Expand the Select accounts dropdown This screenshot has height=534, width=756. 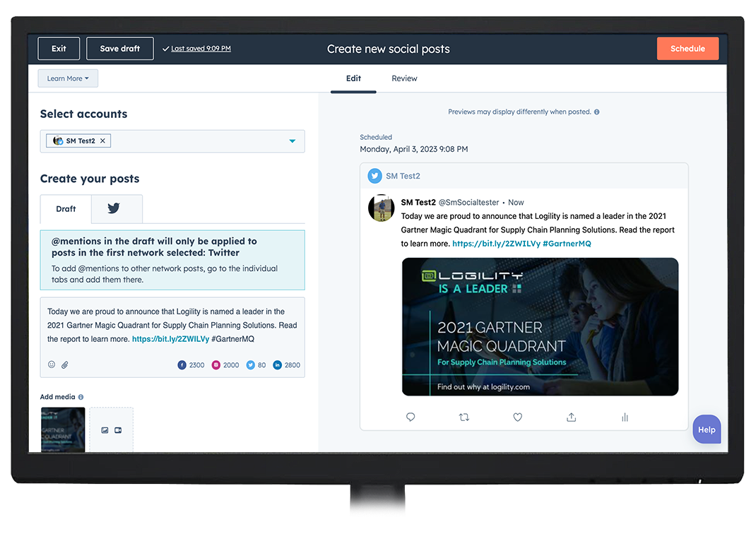(293, 141)
